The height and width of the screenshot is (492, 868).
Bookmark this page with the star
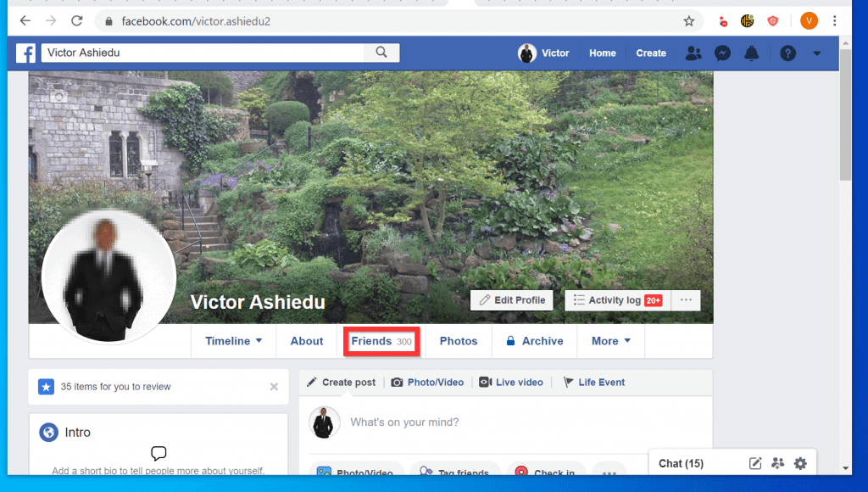688,21
